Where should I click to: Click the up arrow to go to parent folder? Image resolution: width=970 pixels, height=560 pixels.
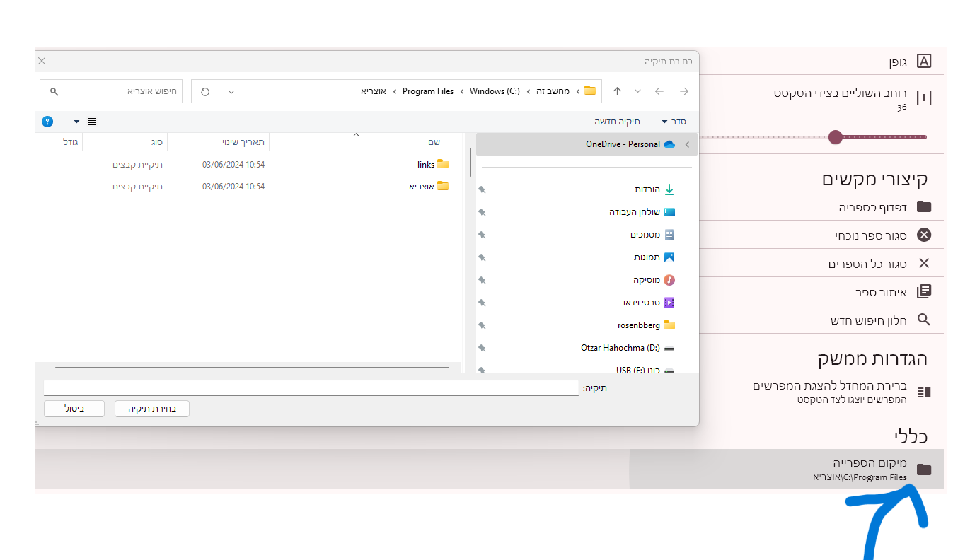(x=617, y=91)
